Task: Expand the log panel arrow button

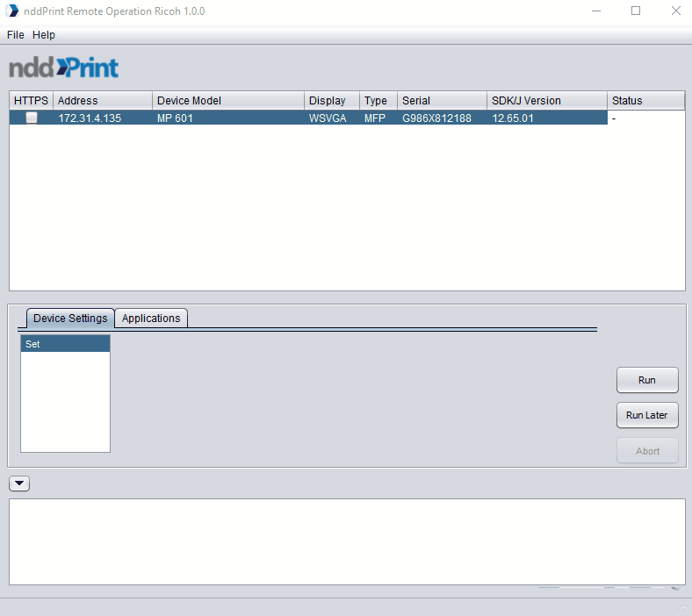Action: [19, 483]
